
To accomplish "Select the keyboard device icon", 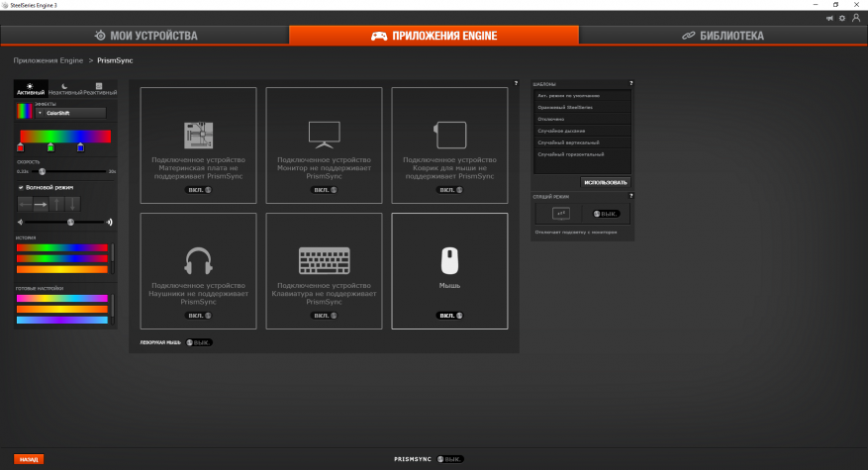I will [x=324, y=261].
